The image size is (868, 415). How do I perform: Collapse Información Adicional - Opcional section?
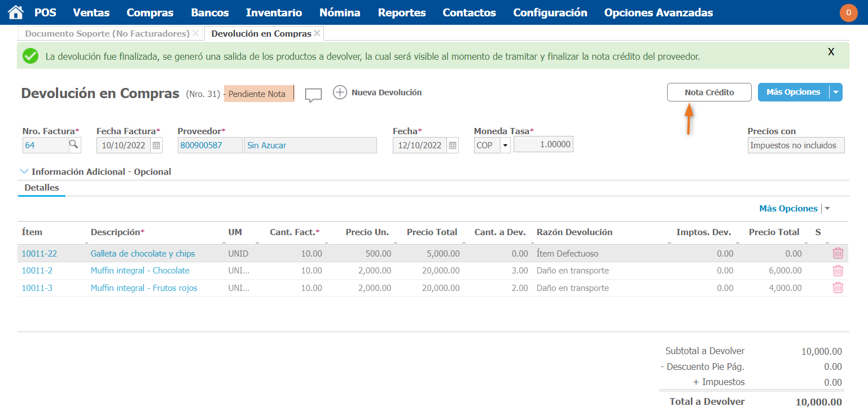click(24, 171)
